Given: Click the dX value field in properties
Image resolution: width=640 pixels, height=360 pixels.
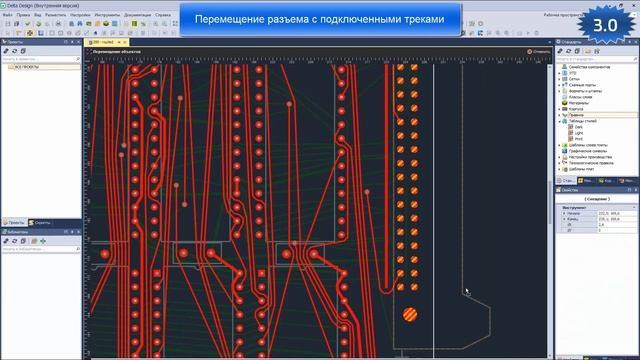Looking at the screenshot, I should tap(616, 224).
